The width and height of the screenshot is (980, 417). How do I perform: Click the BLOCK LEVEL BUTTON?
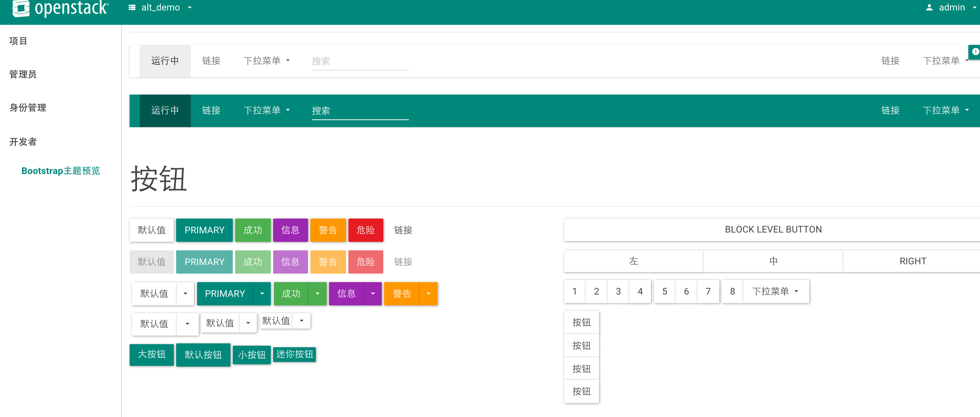point(772,229)
